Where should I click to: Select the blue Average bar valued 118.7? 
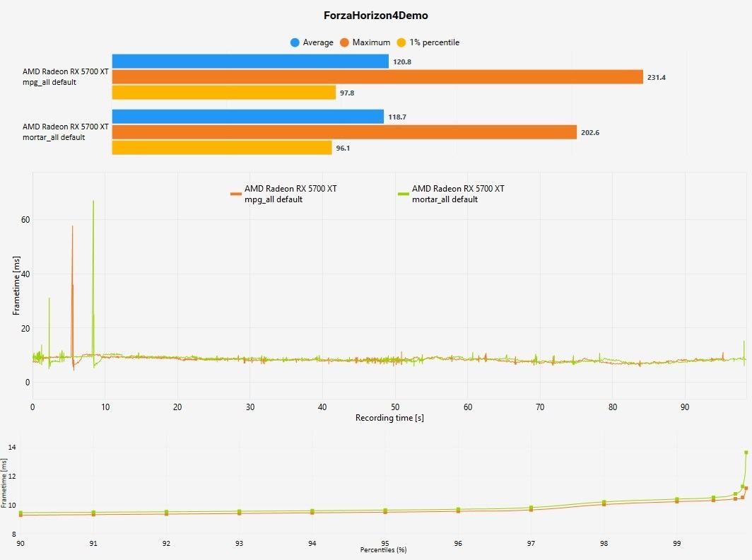pos(248,117)
